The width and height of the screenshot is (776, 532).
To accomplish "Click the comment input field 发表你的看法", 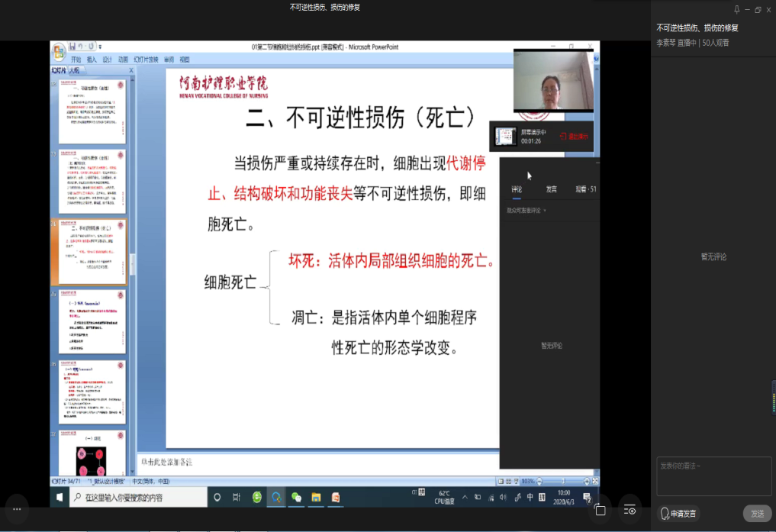I will (713, 476).
